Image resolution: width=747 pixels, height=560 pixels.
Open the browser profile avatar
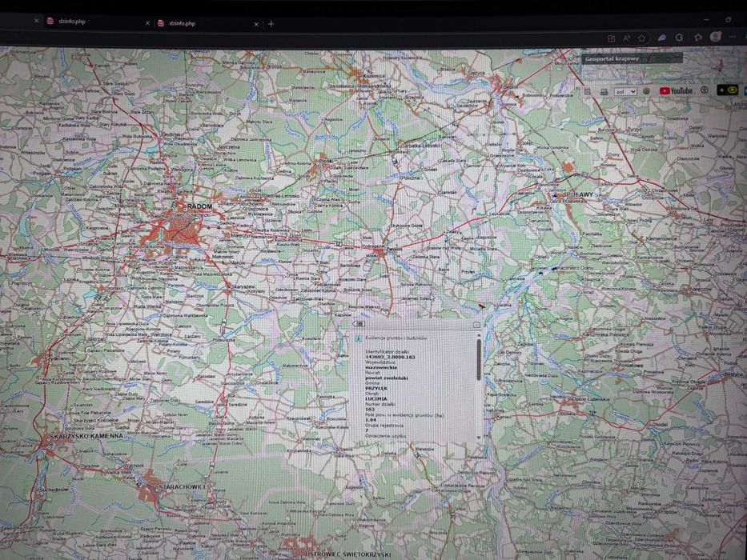715,37
